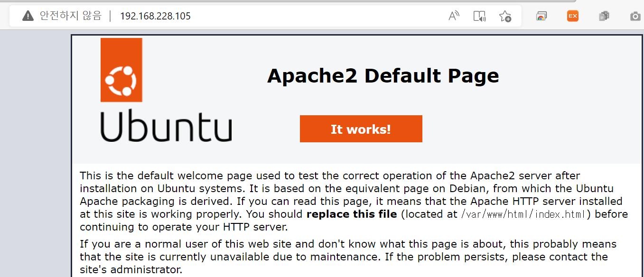Click the text 'If you are a normal user'

[x=139, y=244]
